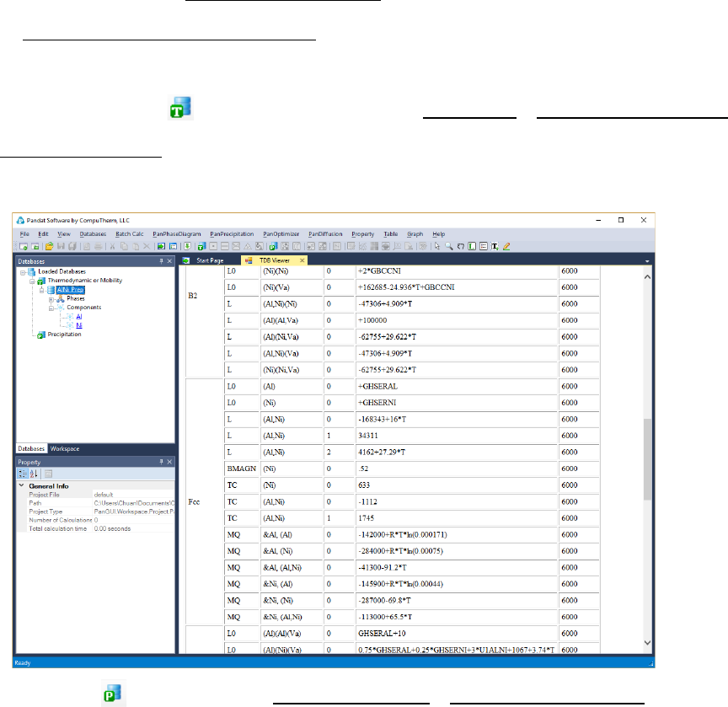The width and height of the screenshot is (728, 707).
Task: Click the Save All toolbar icon
Action: pos(72,247)
